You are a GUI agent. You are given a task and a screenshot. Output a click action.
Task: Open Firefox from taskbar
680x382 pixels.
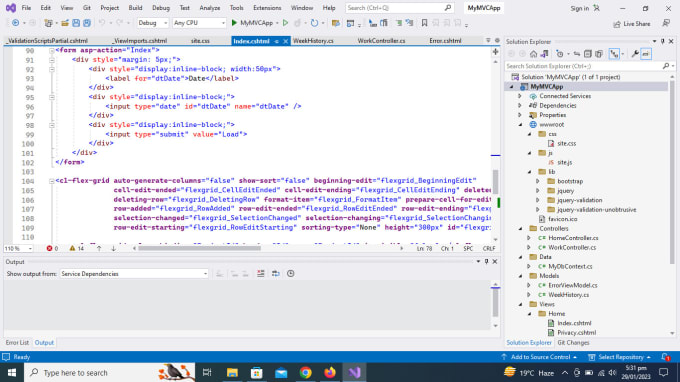pos(330,372)
